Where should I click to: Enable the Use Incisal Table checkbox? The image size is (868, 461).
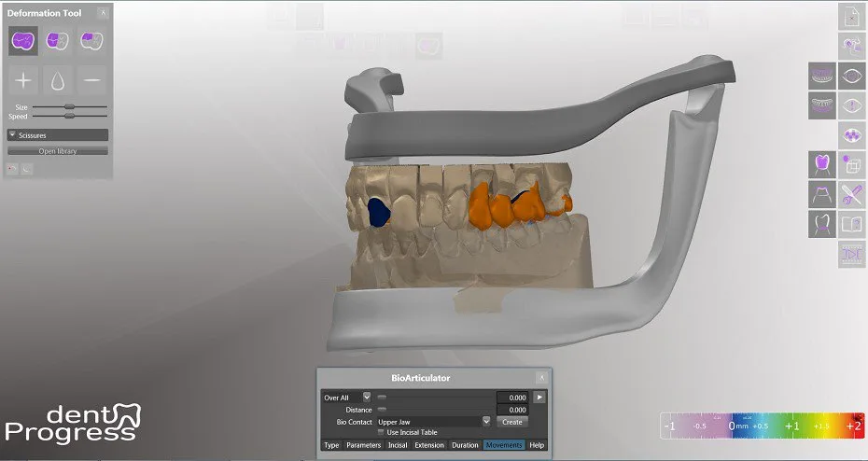point(381,432)
